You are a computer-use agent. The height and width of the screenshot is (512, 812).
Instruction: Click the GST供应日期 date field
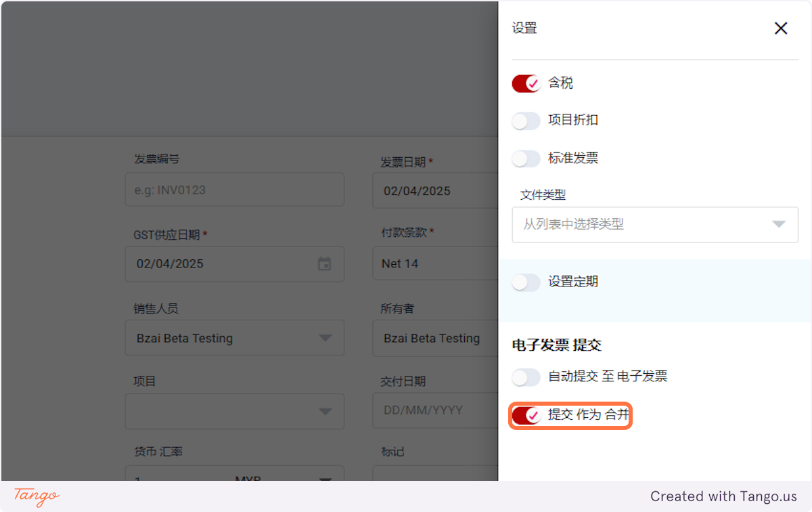click(234, 264)
